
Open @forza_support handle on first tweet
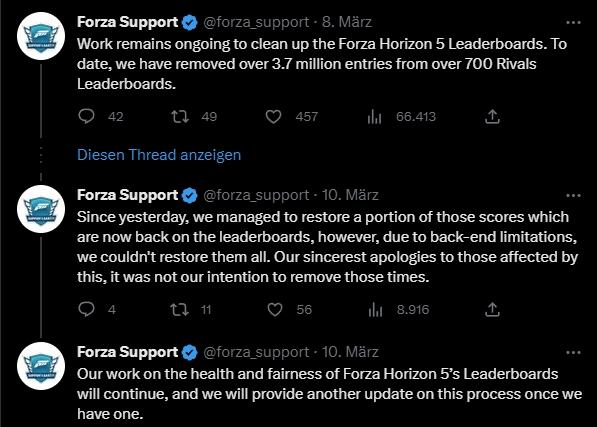(256, 22)
